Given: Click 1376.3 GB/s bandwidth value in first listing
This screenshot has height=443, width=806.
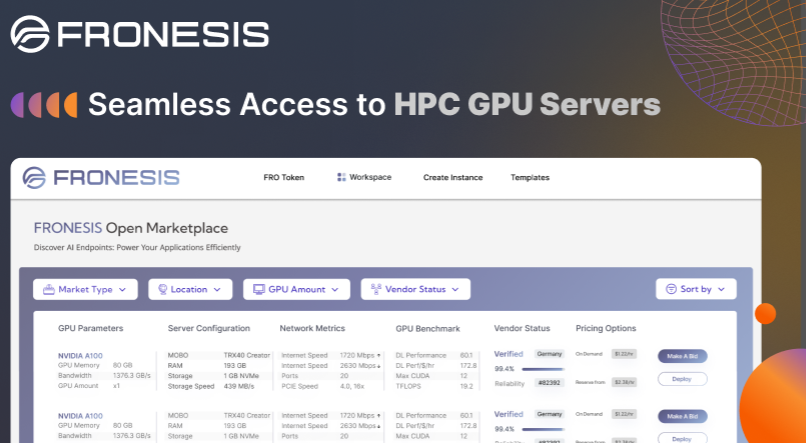Looking at the screenshot, I should coord(132,376).
